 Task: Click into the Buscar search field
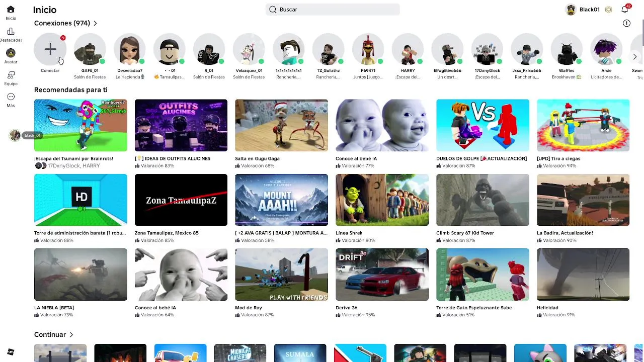[x=333, y=10]
